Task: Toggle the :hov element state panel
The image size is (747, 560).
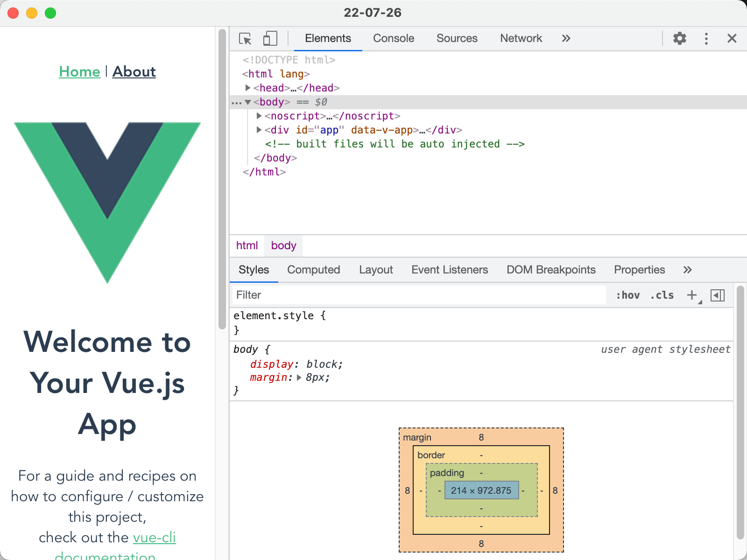Action: click(x=628, y=295)
